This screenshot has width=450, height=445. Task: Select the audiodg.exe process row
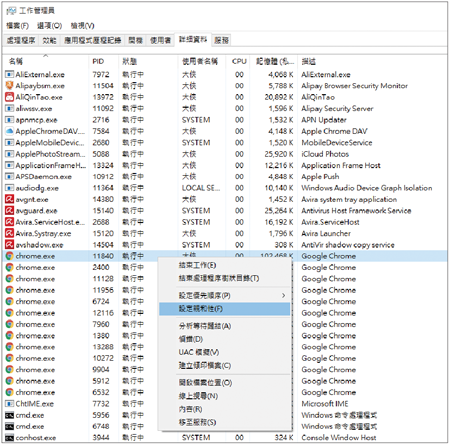(225, 188)
